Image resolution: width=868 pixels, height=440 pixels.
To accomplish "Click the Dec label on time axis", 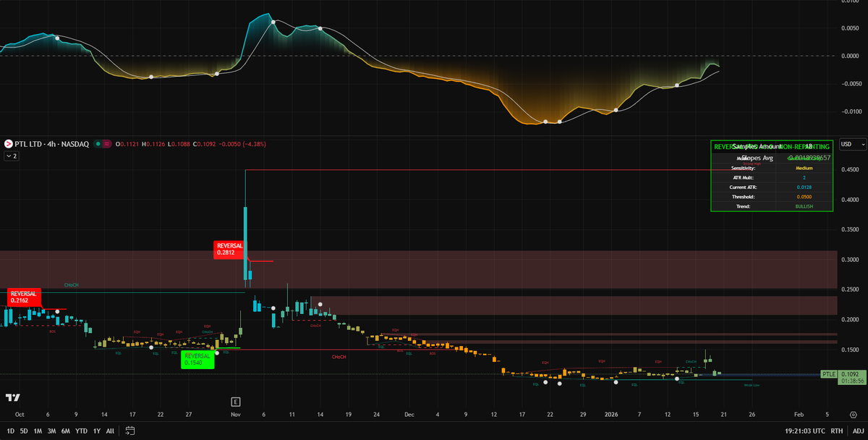I will (410, 415).
